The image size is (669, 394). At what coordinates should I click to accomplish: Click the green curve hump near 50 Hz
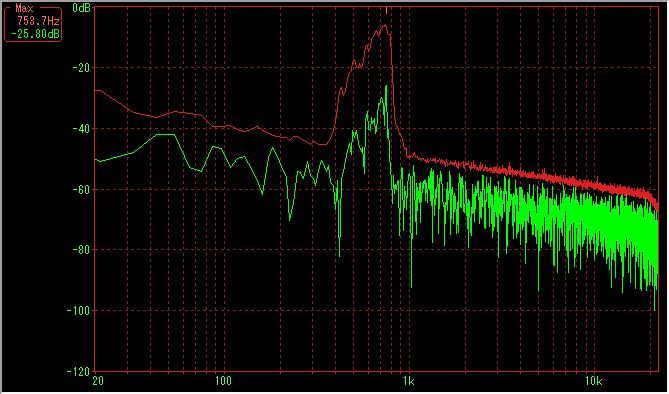(x=165, y=134)
